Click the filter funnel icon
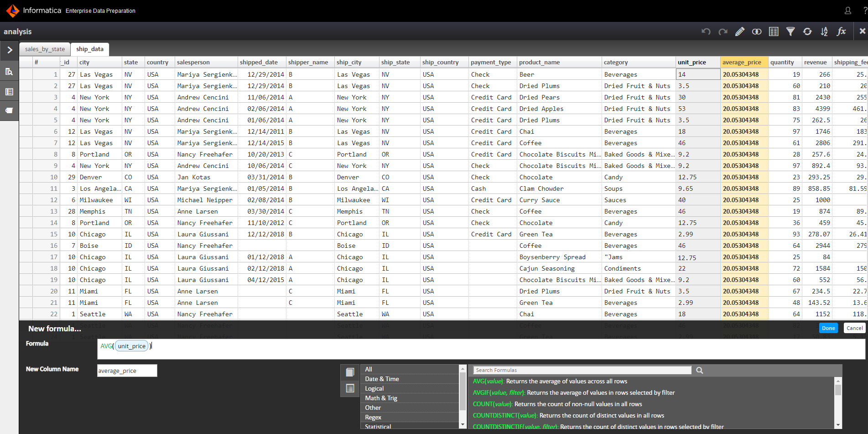This screenshot has height=434, width=868. [x=790, y=31]
